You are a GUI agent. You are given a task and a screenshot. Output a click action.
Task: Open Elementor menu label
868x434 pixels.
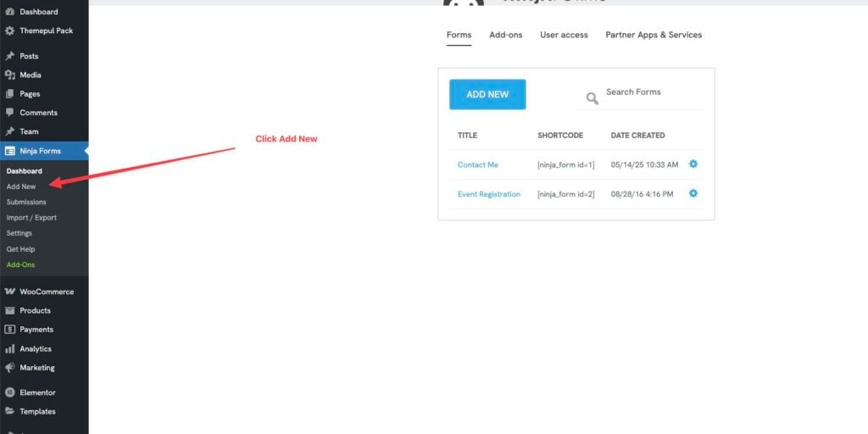(37, 392)
